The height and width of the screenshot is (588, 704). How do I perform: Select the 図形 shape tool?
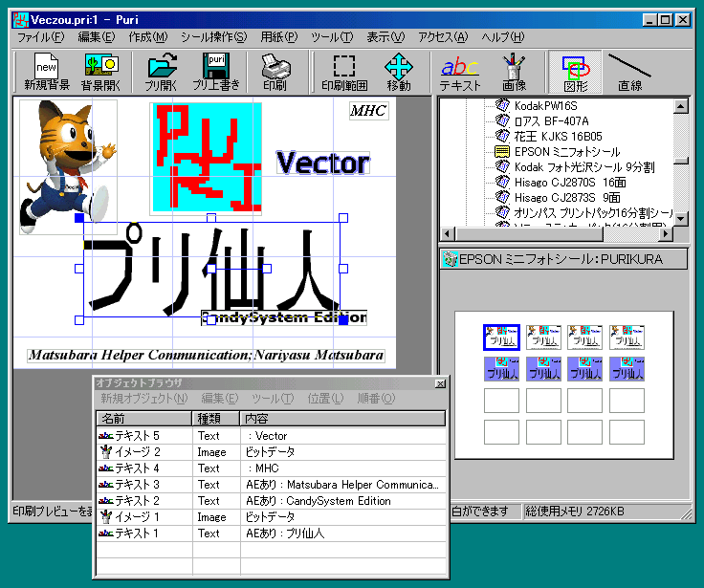point(575,73)
